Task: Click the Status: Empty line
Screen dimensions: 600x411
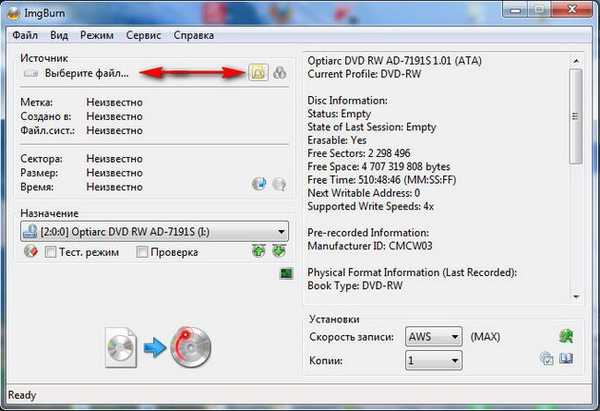Action: coord(339,114)
